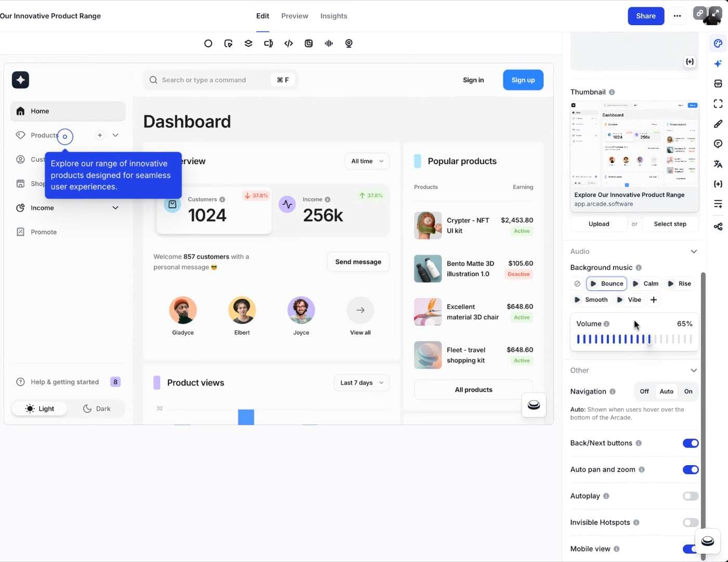Screen dimensions: 728x562
Task: Adjust the background music Volume slider
Action: (x=634, y=339)
